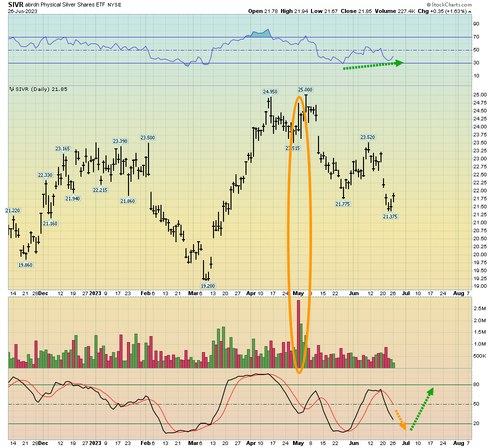Click the RSI 30 axis label
This screenshot has width=495, height=448.
[476, 63]
